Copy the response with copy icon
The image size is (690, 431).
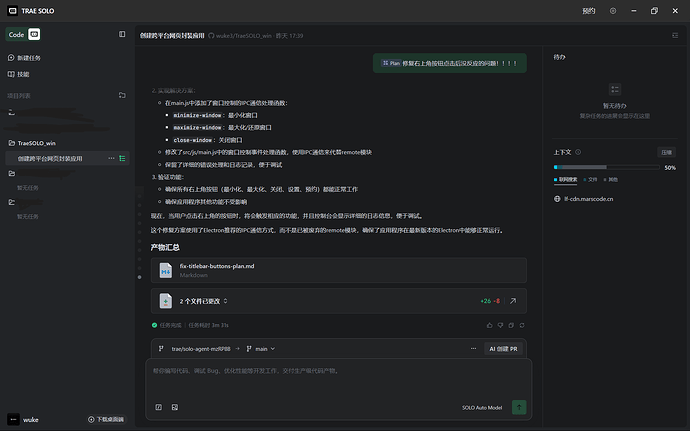(x=511, y=325)
